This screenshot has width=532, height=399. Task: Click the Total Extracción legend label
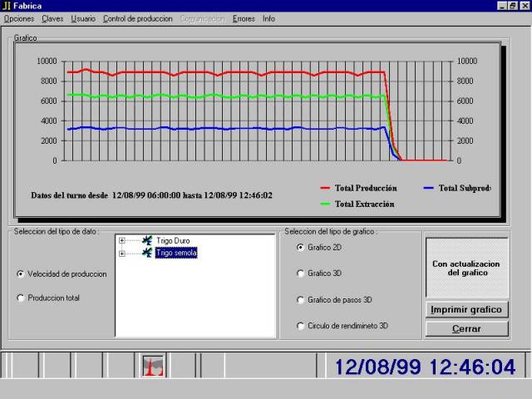[365, 204]
